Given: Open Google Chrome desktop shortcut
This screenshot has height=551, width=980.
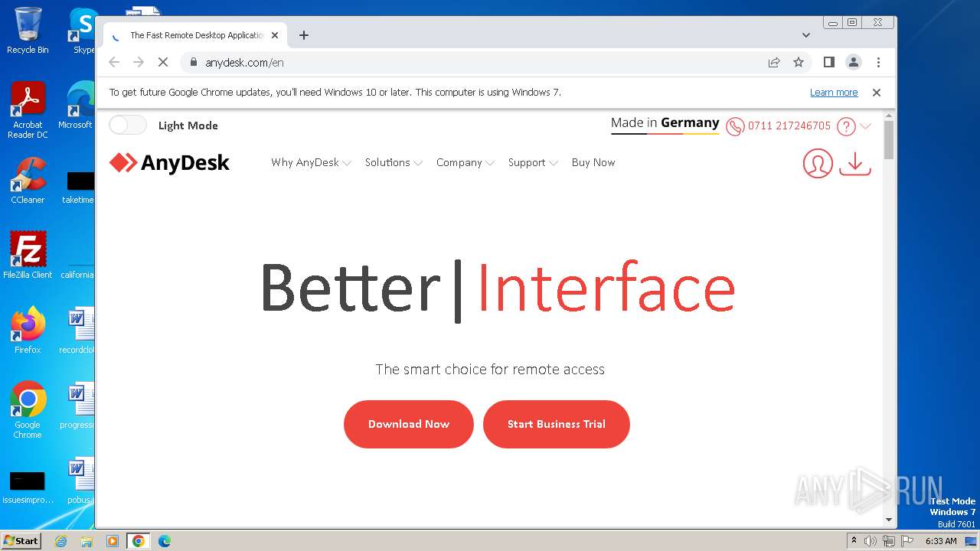Looking at the screenshot, I should pos(28,410).
